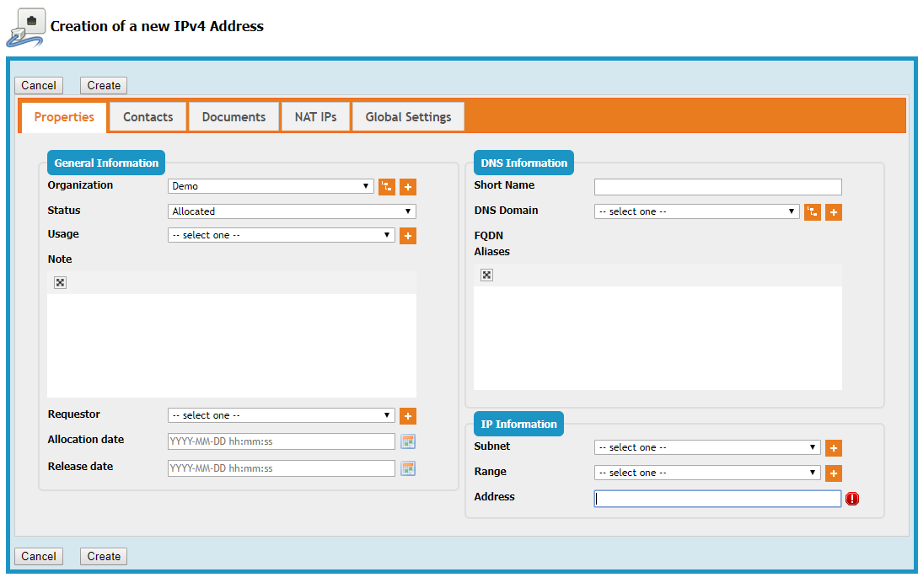Click the red error icon beside Address
This screenshot has height=588, width=918.
click(852, 499)
